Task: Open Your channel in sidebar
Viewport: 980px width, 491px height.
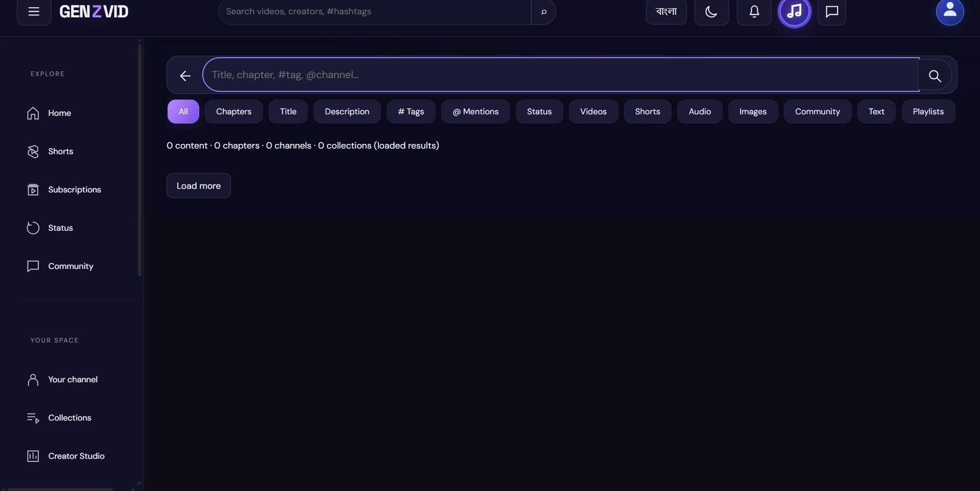Action: tap(78, 380)
